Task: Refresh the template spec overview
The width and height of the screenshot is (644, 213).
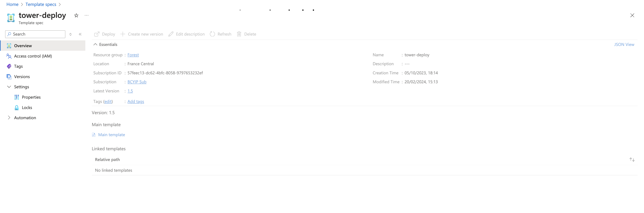Action: (x=221, y=34)
